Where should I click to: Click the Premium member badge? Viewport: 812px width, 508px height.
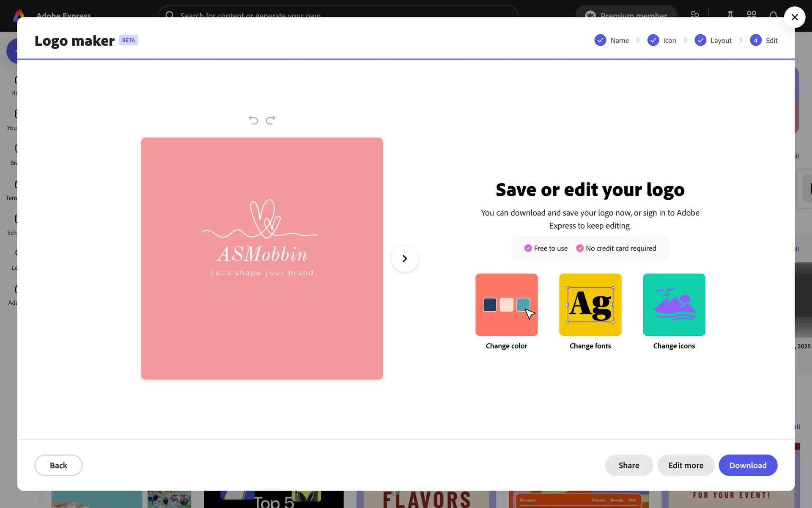click(x=626, y=13)
